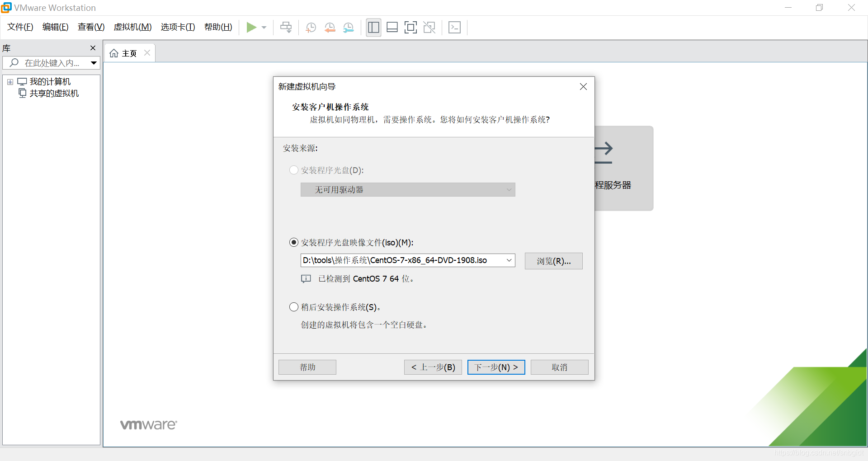The image size is (868, 461).
Task: Click the home icon on 主页 tab
Action: [x=114, y=53]
